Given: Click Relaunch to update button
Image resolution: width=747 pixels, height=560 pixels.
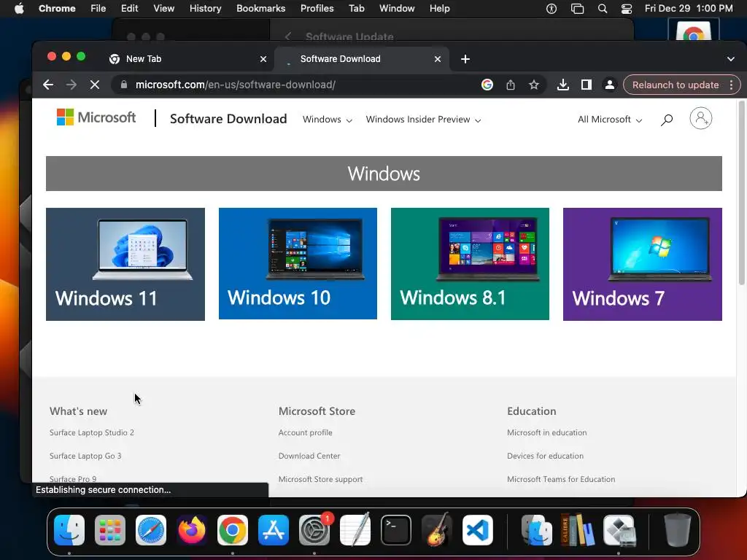Looking at the screenshot, I should (675, 85).
